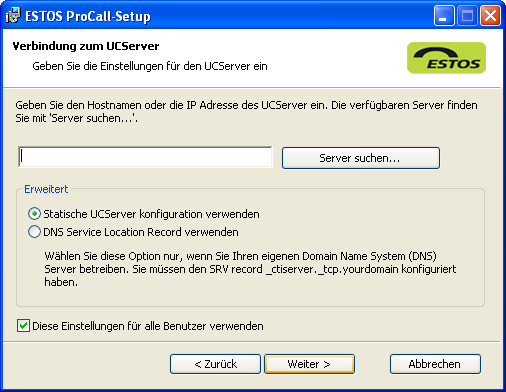Click the ESTOS ProCall-Setup title bar text
506x392 pixels.
(88, 16)
